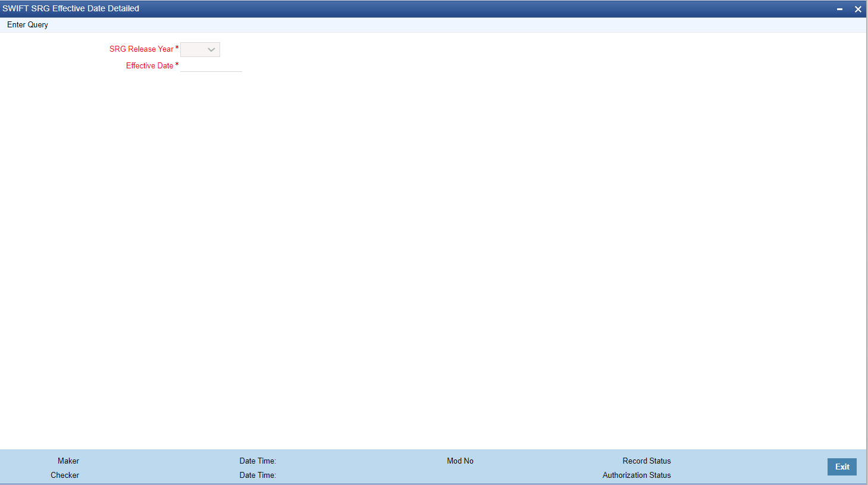Click the SWIFT SRG Effective Date Detailed title
Viewport: 868px width, 485px height.
click(x=71, y=9)
